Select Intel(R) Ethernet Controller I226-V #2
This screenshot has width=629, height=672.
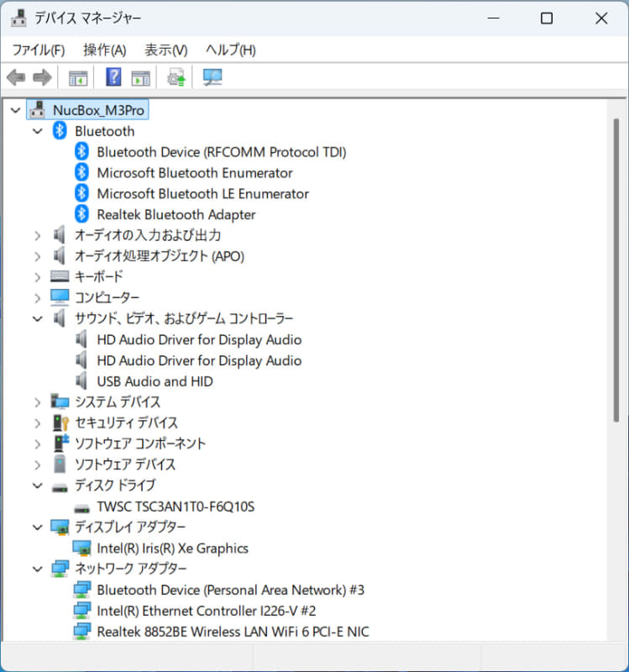[x=207, y=611]
